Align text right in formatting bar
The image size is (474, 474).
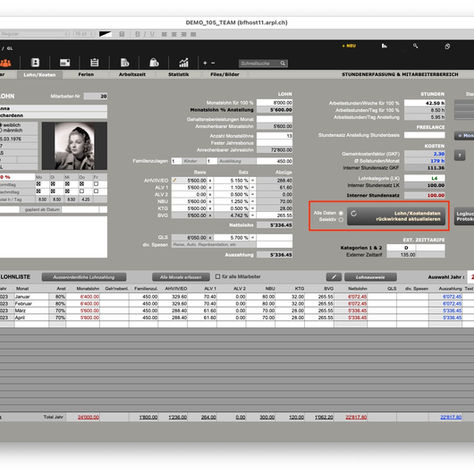click(x=184, y=34)
